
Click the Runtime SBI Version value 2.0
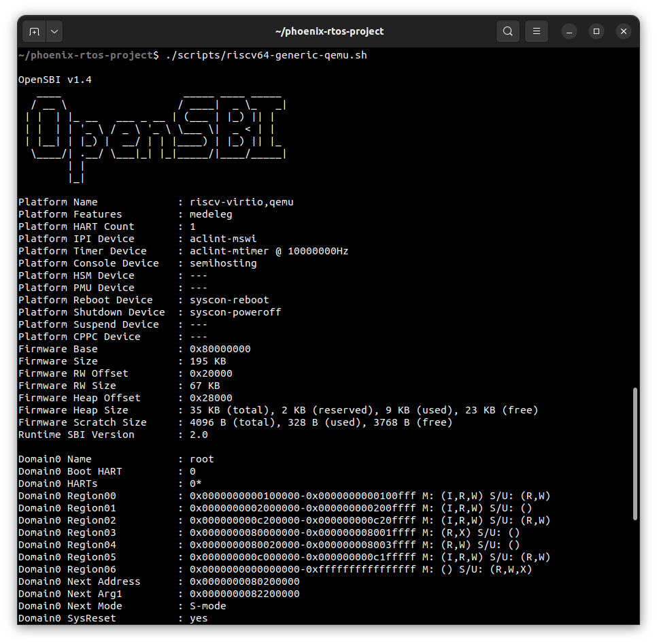pos(199,435)
